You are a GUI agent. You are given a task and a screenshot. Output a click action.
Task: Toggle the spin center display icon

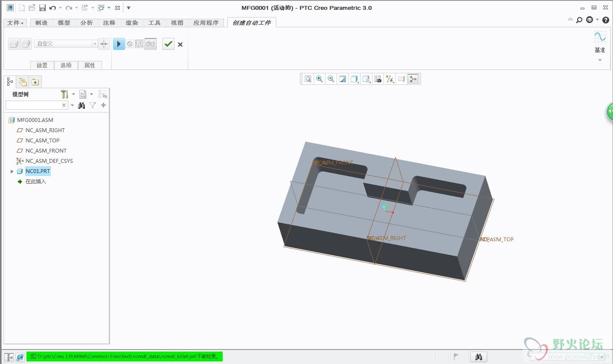pyautogui.click(x=413, y=79)
